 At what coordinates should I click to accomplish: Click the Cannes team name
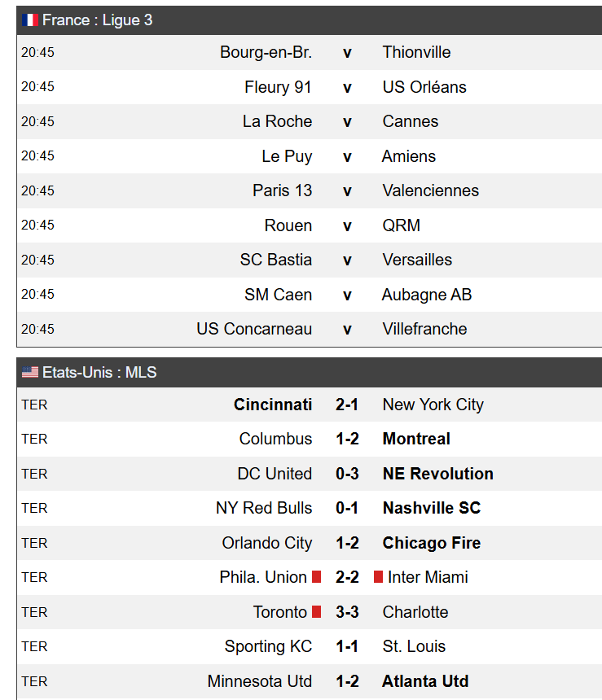(x=411, y=121)
